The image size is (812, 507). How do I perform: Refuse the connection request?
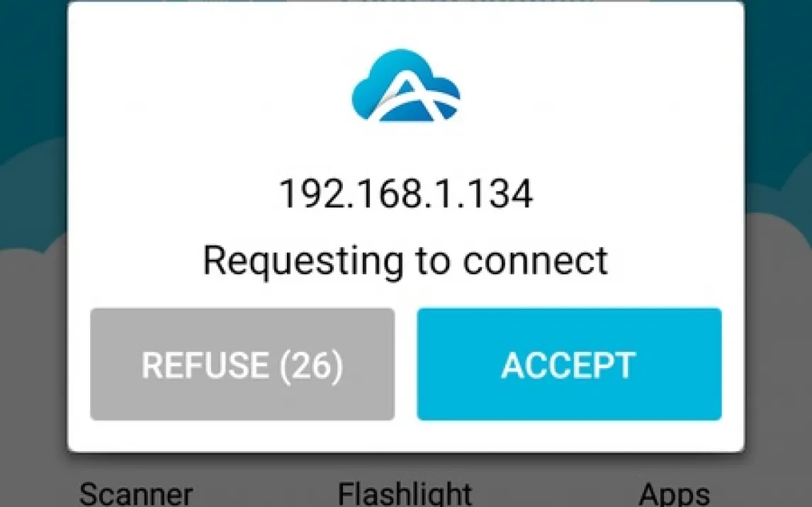point(242,364)
